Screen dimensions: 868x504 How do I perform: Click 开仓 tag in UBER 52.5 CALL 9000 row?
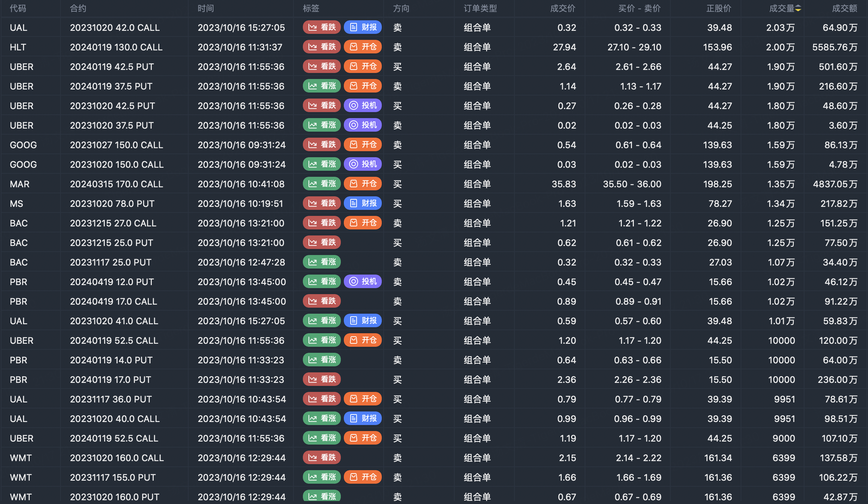pyautogui.click(x=363, y=438)
